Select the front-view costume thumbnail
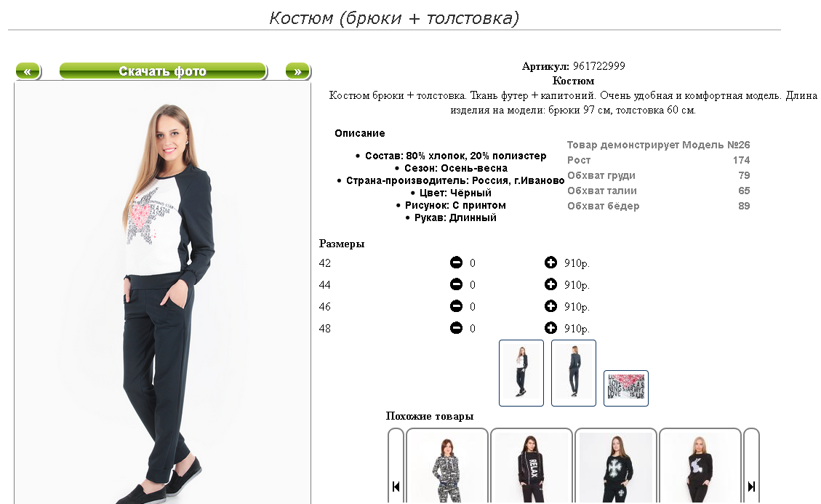This screenshot has width=821, height=504. 521,373
